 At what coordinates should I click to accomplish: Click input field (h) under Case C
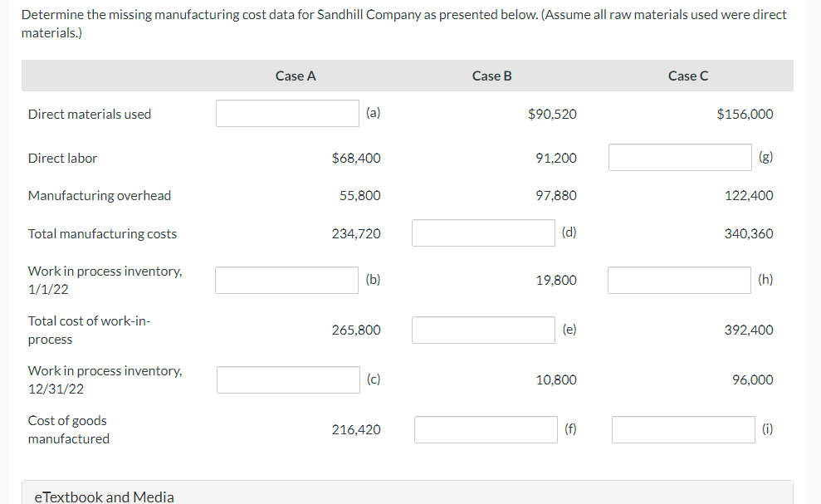(x=679, y=280)
